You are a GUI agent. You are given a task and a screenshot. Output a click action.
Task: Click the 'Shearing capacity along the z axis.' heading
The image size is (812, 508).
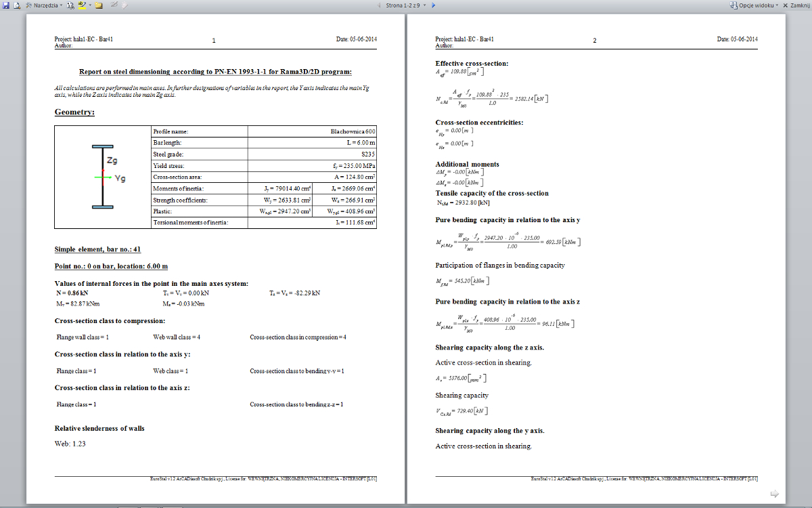(x=490, y=347)
